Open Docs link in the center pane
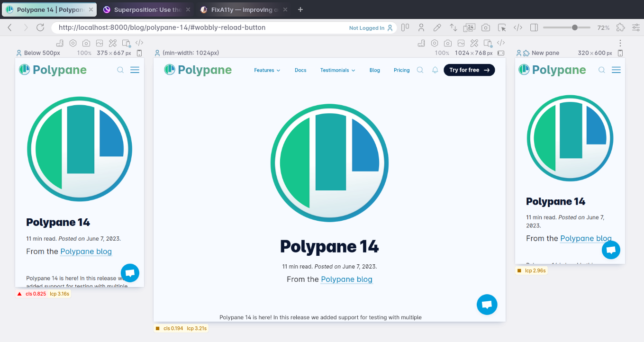The width and height of the screenshot is (644, 342). point(300,70)
